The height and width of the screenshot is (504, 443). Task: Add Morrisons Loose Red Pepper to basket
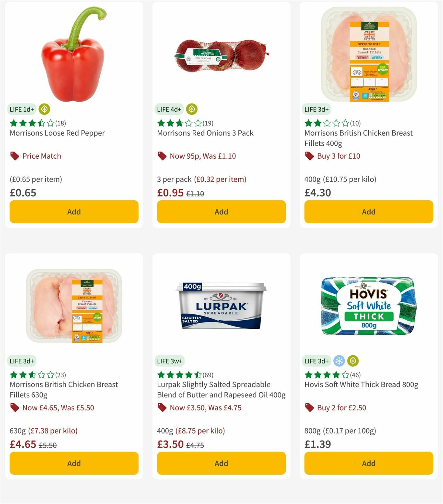(x=74, y=211)
